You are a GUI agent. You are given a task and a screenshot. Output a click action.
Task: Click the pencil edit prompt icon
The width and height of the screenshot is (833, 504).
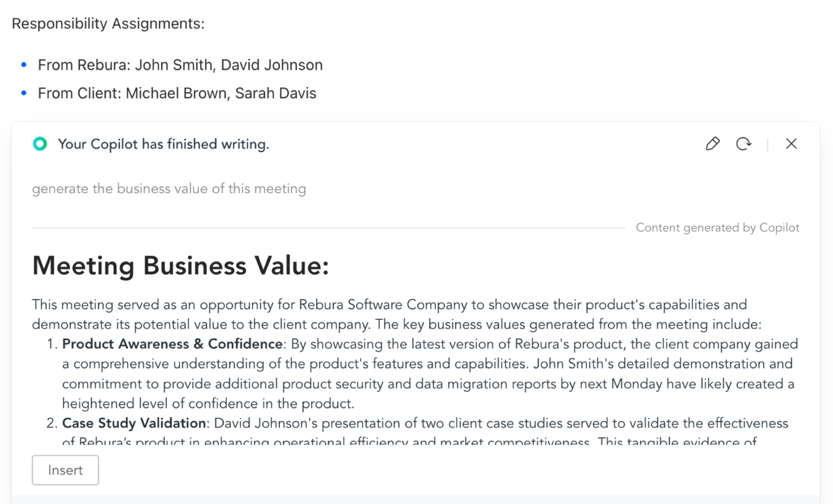pyautogui.click(x=713, y=144)
